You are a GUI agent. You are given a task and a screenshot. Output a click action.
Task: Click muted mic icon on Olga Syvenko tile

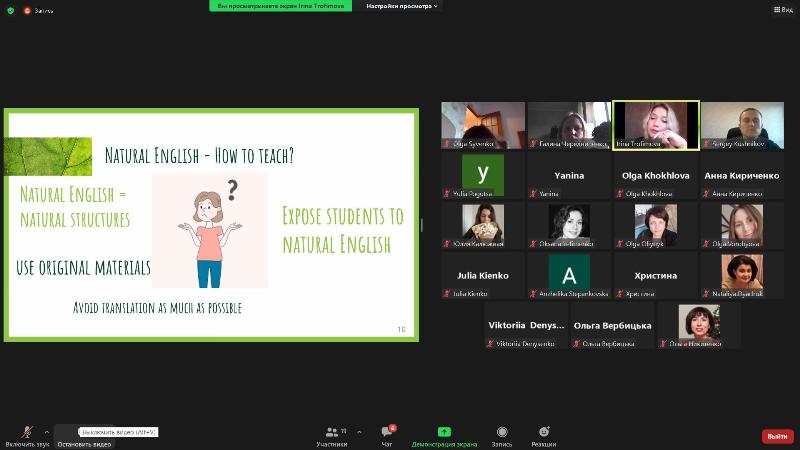446,144
